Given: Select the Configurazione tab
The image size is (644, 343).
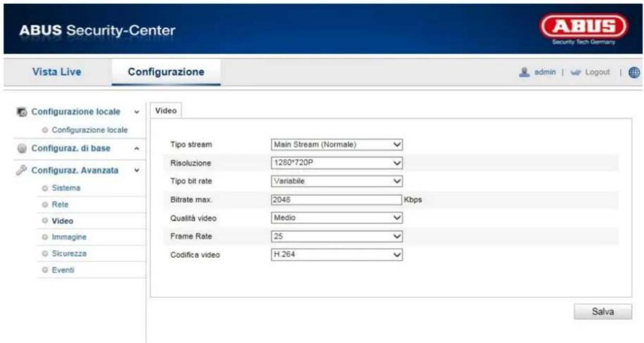Looking at the screenshot, I should click(167, 72).
